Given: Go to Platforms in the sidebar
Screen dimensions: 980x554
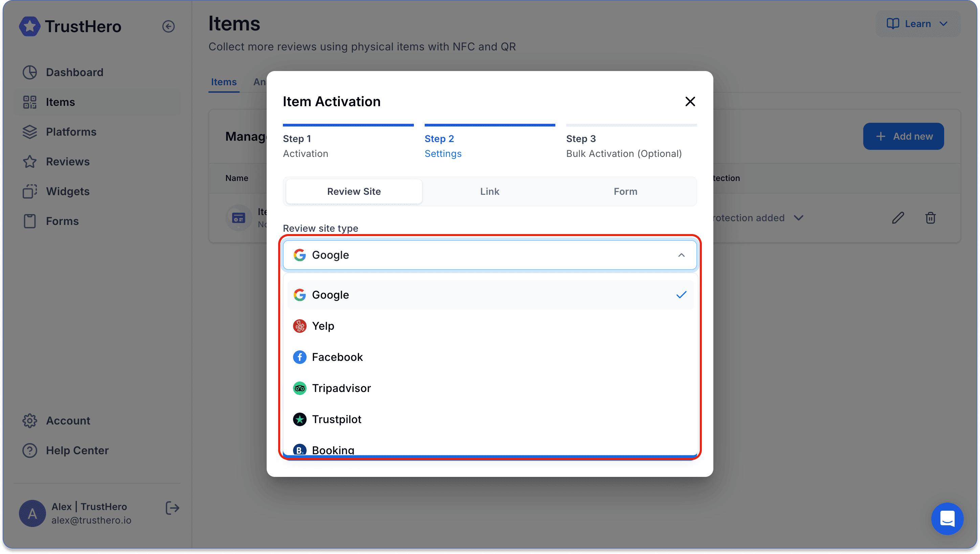Looking at the screenshot, I should [71, 132].
